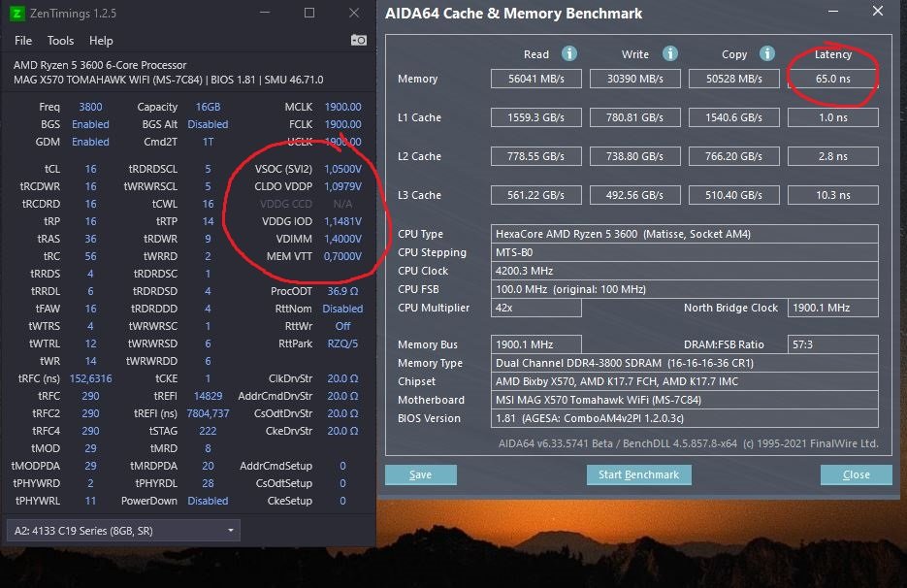Select the L3 Cache latency 10.3 ns
This screenshot has height=588, width=907.
[x=833, y=195]
